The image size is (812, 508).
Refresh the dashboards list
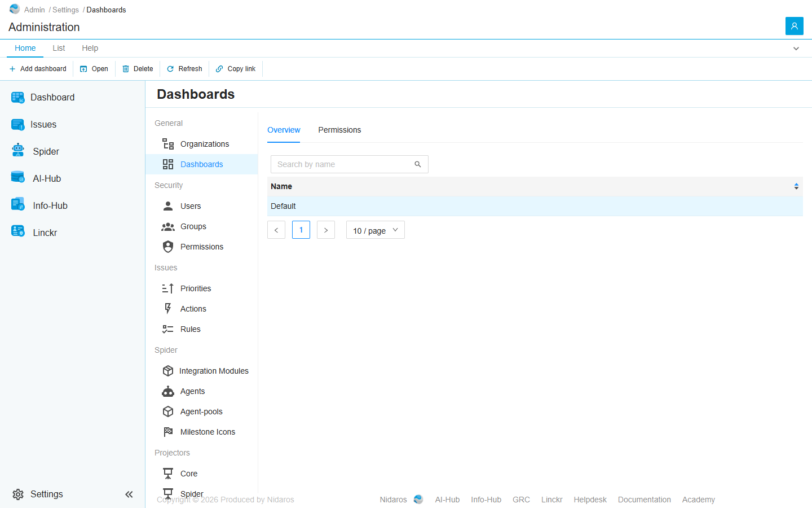point(184,69)
